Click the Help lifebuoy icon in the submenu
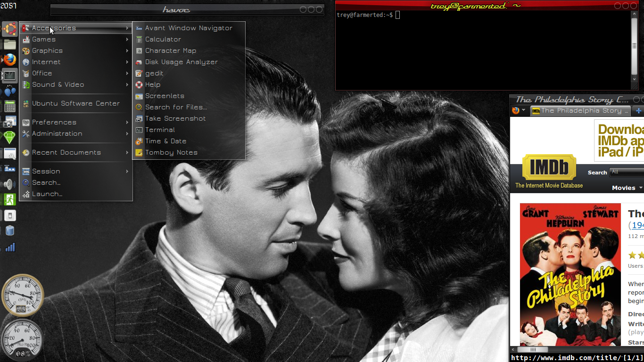Image resolution: width=644 pixels, height=362 pixels. coord(139,85)
